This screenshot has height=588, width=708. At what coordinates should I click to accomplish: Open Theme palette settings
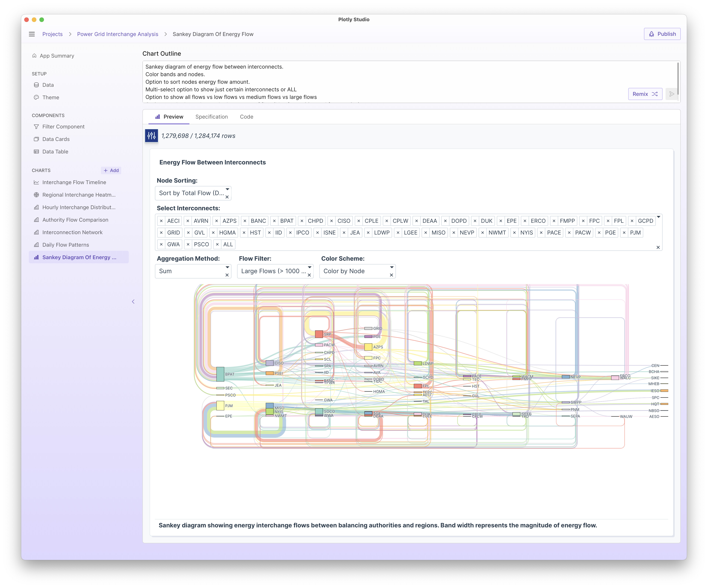click(x=51, y=97)
